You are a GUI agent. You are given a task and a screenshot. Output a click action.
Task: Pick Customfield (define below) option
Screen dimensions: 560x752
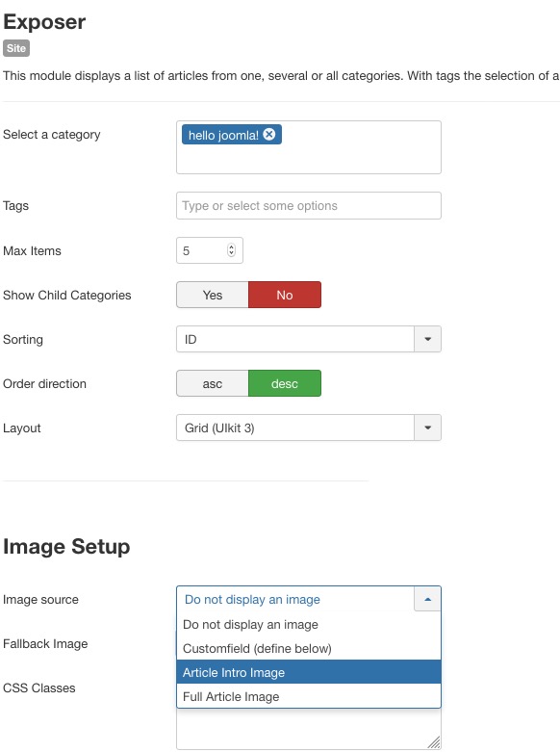click(x=309, y=648)
